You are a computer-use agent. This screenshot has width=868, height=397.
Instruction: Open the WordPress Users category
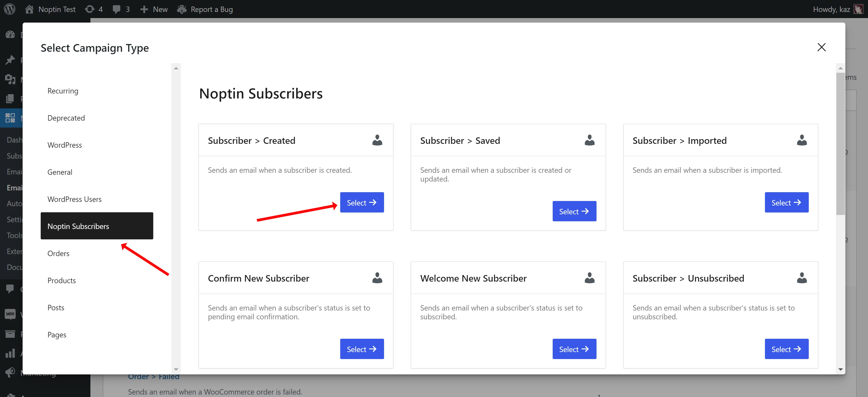tap(97, 199)
